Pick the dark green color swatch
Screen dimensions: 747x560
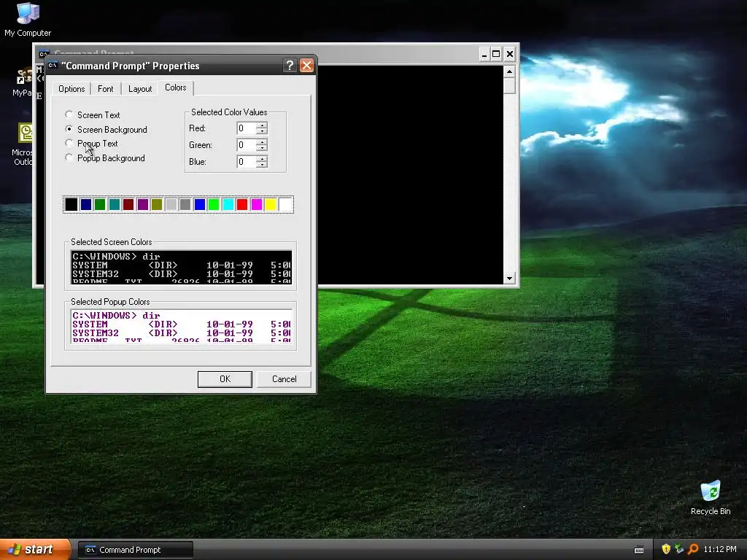(100, 204)
